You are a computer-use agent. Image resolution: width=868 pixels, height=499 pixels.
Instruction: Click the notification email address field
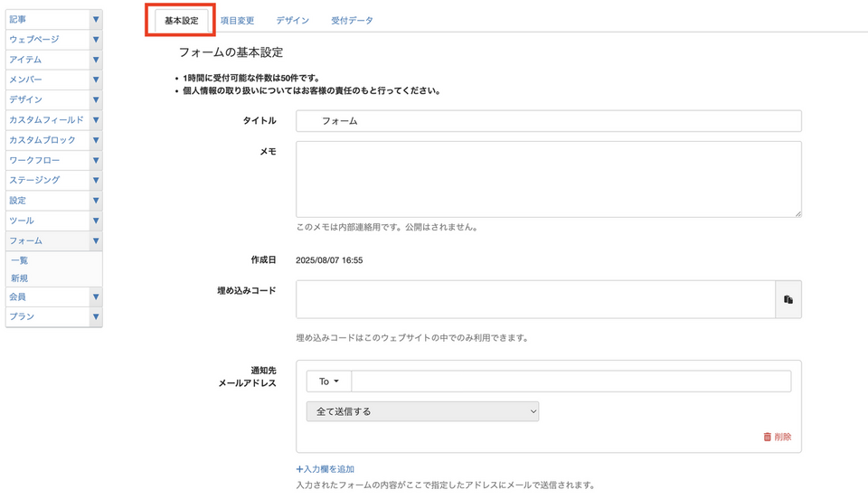(571, 381)
